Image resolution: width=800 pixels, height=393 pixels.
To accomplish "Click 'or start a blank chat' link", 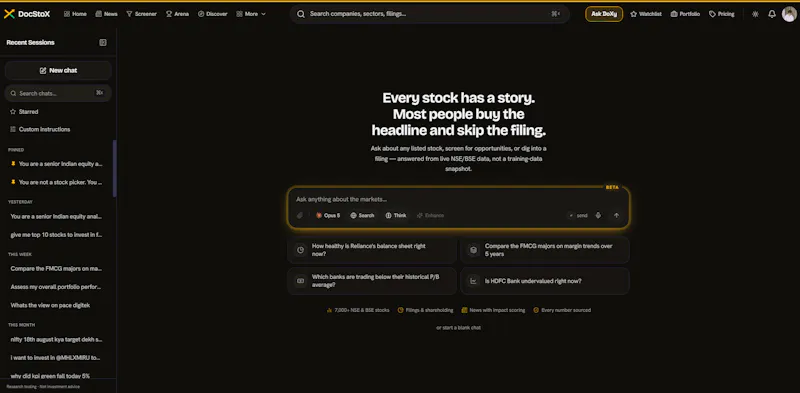I will click(458, 328).
